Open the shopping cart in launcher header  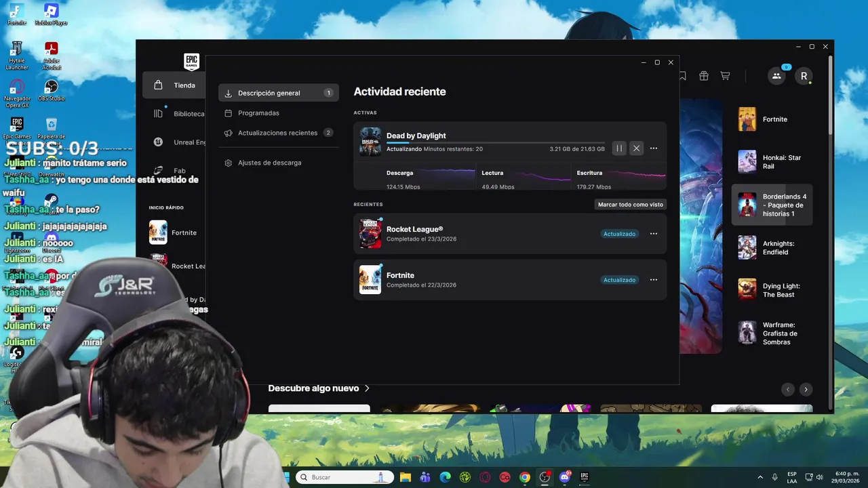pyautogui.click(x=725, y=76)
